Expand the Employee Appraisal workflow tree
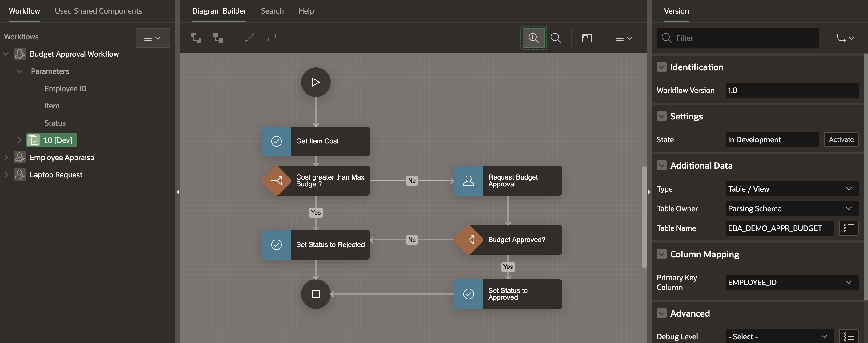The width and height of the screenshot is (868, 343). coord(6,157)
